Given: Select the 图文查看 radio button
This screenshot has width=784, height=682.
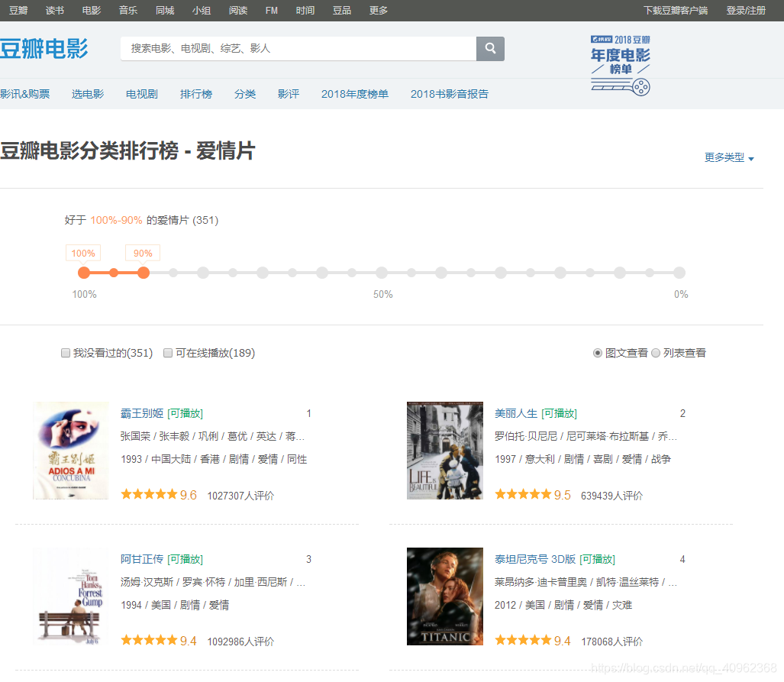Looking at the screenshot, I should click(x=598, y=354).
